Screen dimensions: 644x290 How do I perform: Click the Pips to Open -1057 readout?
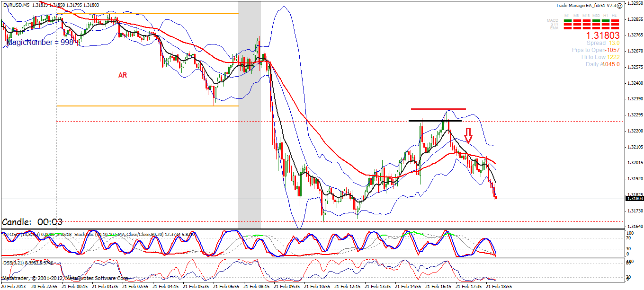tap(596, 50)
